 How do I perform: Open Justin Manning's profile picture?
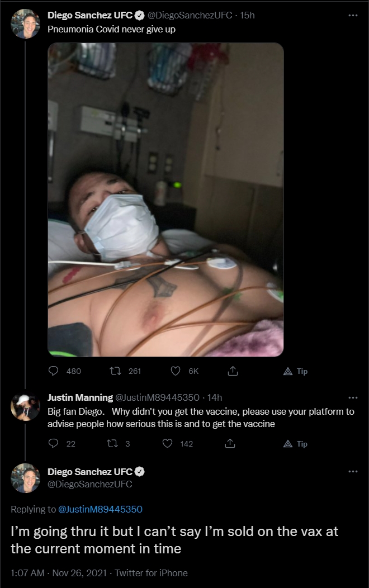pyautogui.click(x=25, y=407)
